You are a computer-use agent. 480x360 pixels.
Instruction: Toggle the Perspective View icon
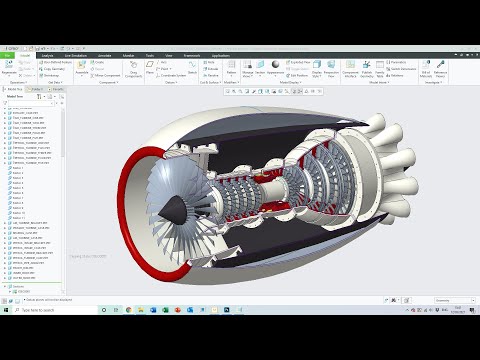(x=331, y=65)
